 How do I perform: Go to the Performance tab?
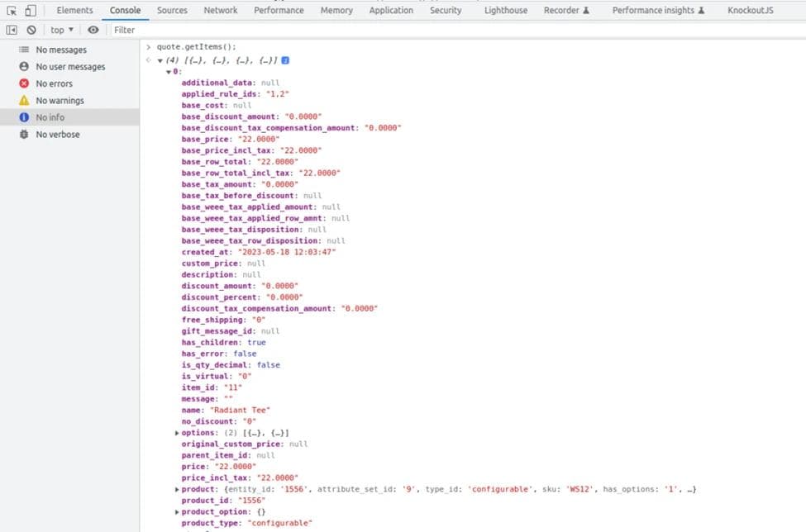point(279,10)
